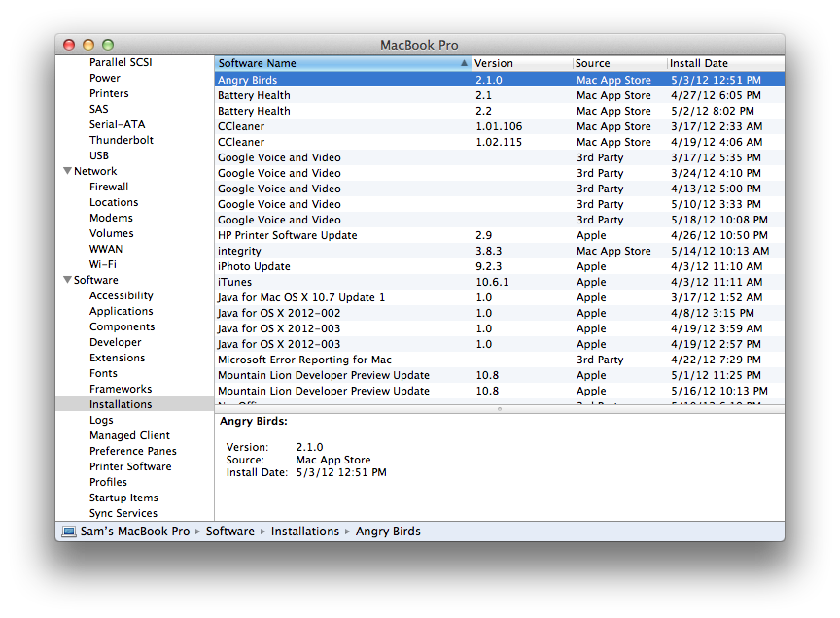Sort the table by Source column

(620, 63)
